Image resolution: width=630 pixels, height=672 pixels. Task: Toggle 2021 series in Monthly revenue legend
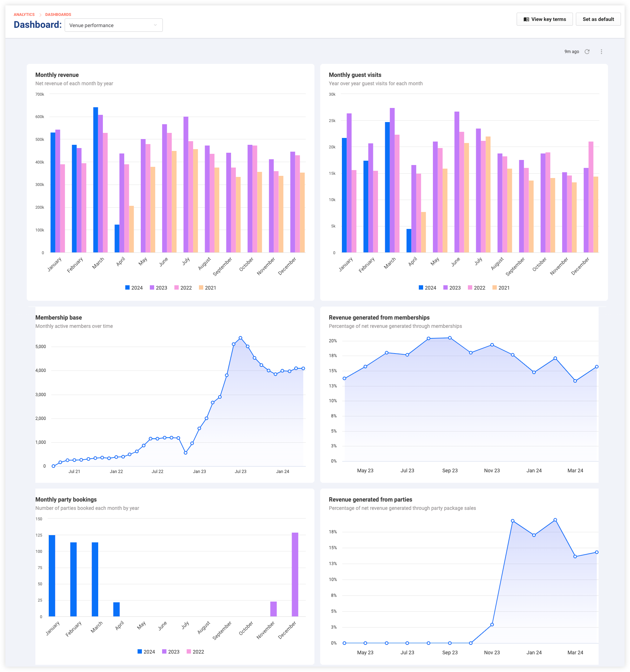208,288
